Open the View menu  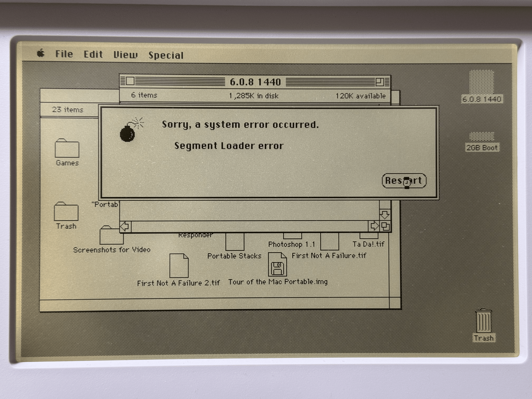click(125, 55)
